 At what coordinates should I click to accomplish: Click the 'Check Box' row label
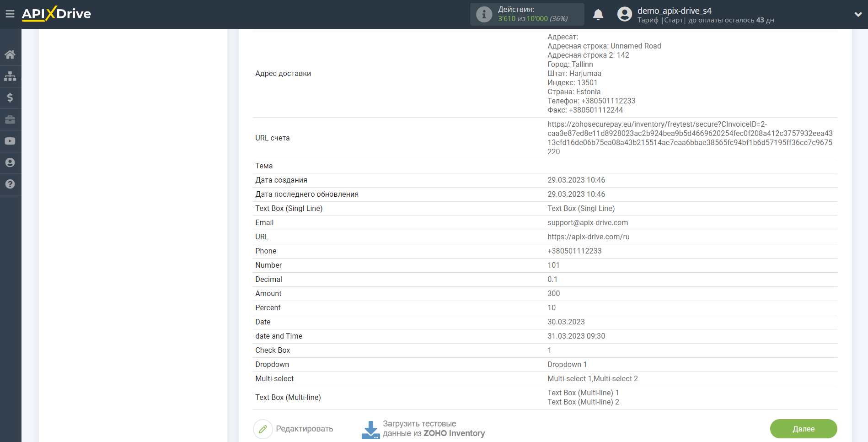click(273, 350)
